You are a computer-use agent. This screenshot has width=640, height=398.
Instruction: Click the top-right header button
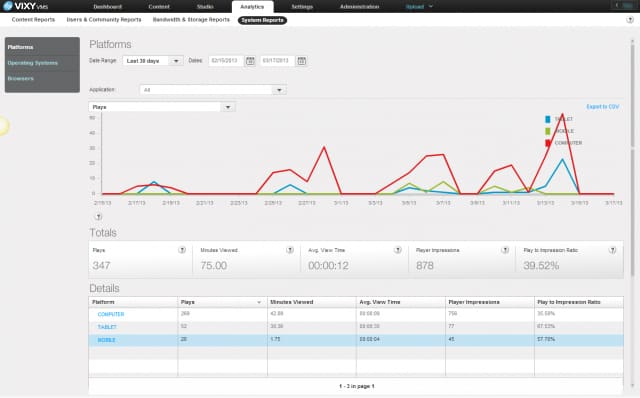(624, 5)
